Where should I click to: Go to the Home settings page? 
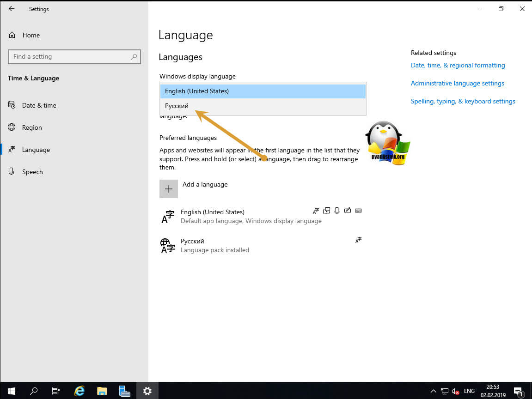point(31,35)
